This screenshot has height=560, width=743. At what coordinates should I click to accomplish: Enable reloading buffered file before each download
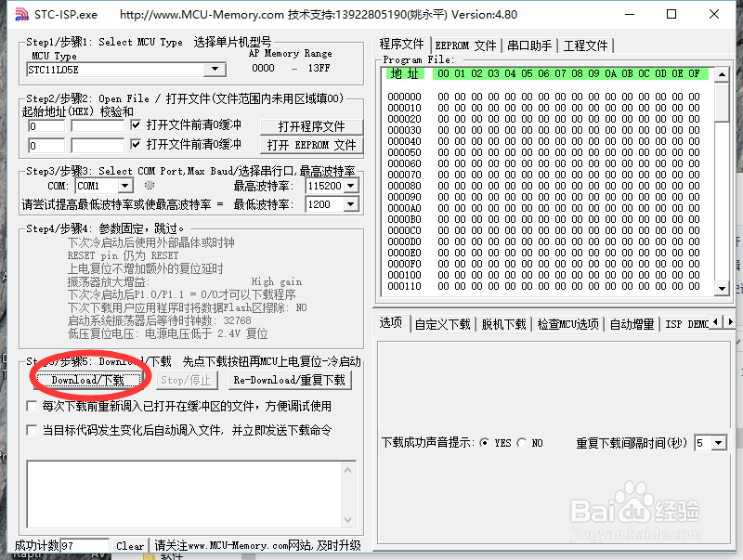pos(32,406)
